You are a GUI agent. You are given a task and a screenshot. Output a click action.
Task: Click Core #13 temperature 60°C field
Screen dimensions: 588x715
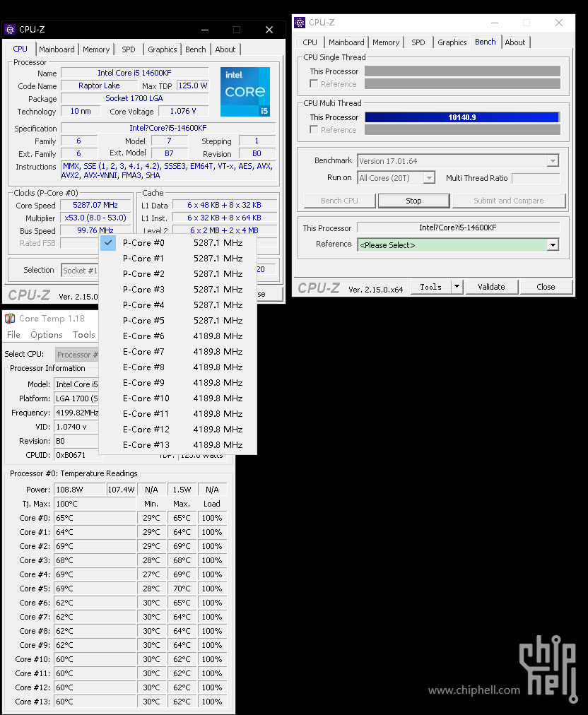click(95, 702)
